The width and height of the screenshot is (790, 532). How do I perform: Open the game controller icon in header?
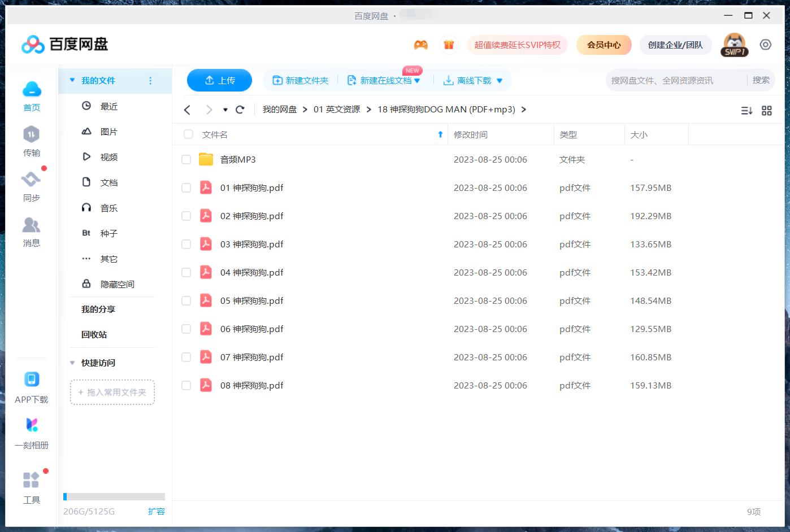421,44
